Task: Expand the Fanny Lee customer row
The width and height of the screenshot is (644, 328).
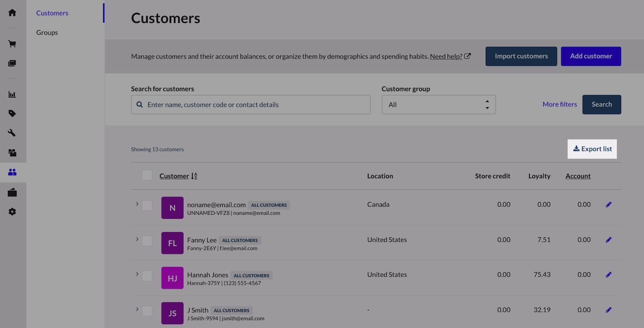Action: pyautogui.click(x=137, y=239)
